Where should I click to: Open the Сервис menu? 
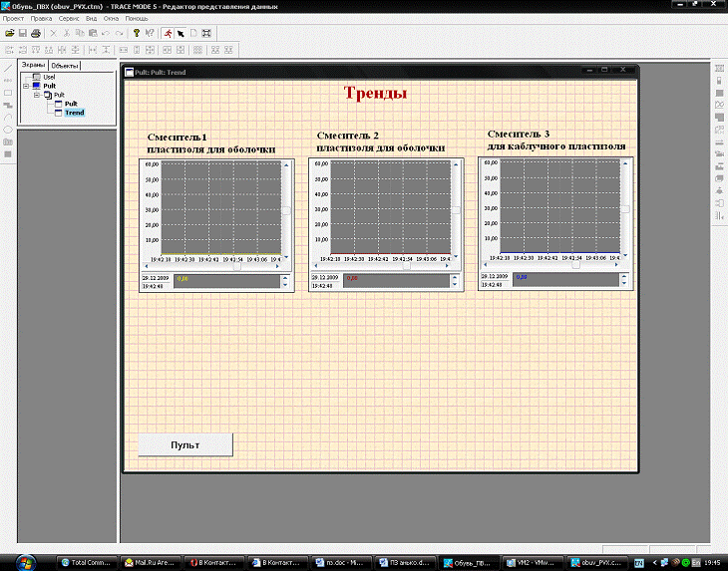pos(70,19)
